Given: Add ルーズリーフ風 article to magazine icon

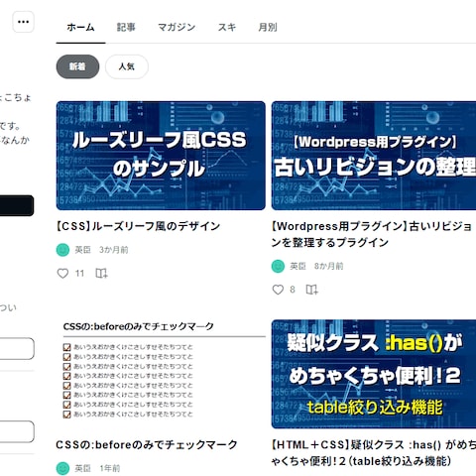Looking at the screenshot, I should pos(101,274).
